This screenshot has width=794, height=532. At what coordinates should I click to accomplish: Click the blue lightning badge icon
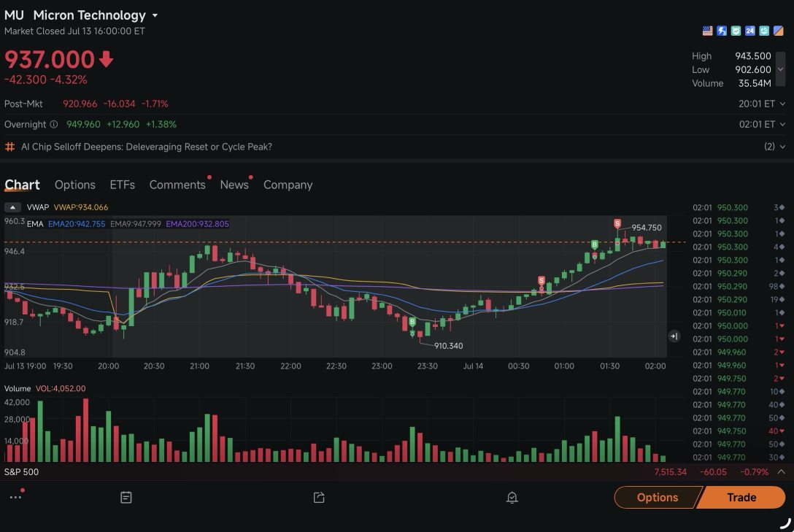722,31
